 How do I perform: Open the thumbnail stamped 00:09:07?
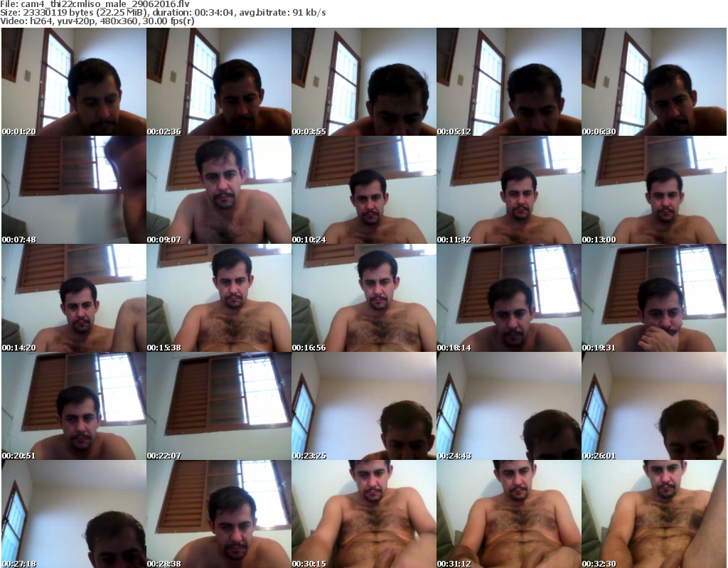click(x=219, y=190)
